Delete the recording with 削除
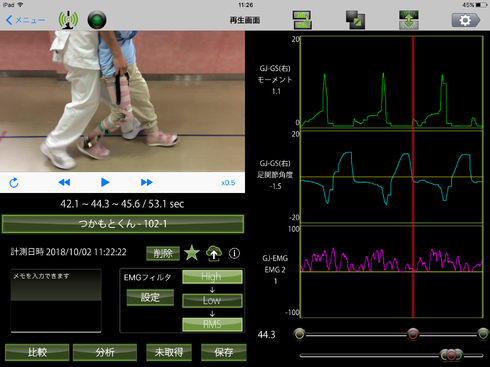This screenshot has width=490, height=367. [x=163, y=254]
